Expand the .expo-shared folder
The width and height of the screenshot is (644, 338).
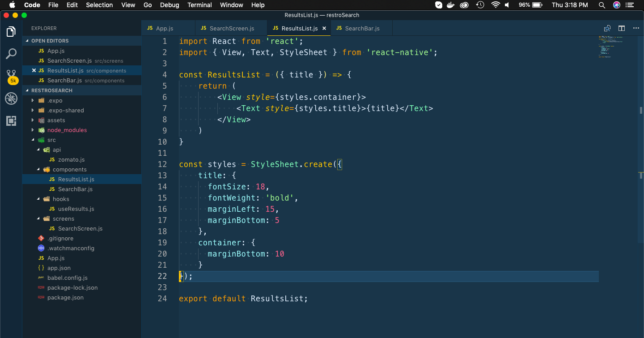pyautogui.click(x=33, y=110)
